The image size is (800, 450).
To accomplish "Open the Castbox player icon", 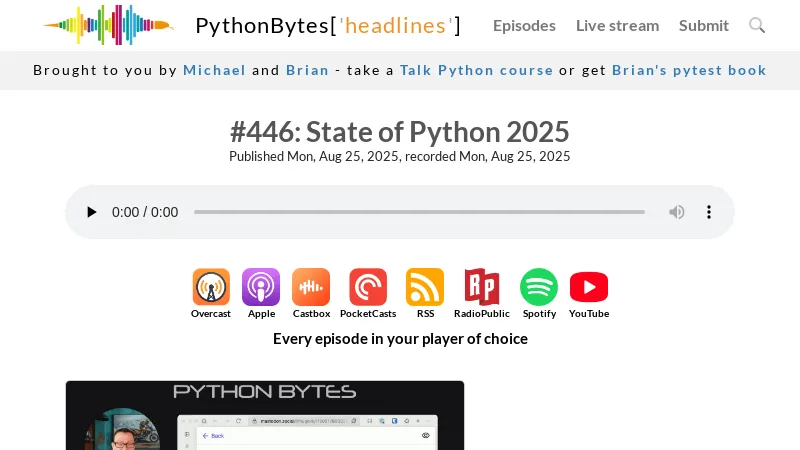I will (x=311, y=288).
